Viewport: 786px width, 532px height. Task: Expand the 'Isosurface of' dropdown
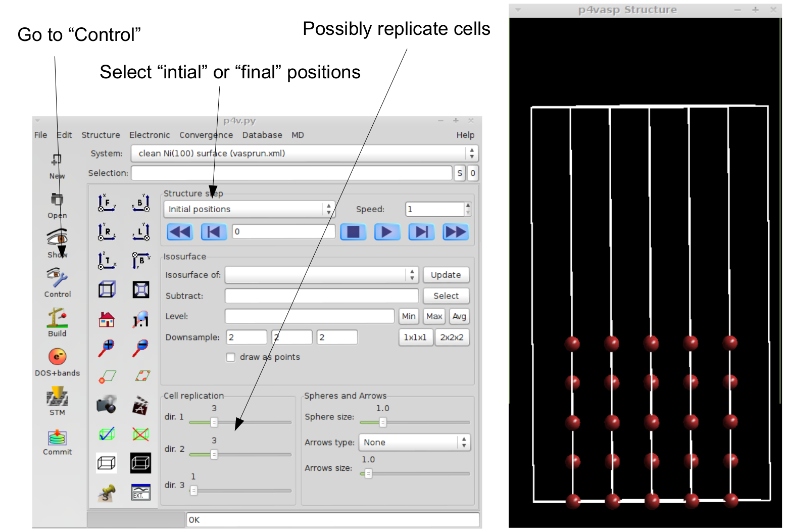321,275
